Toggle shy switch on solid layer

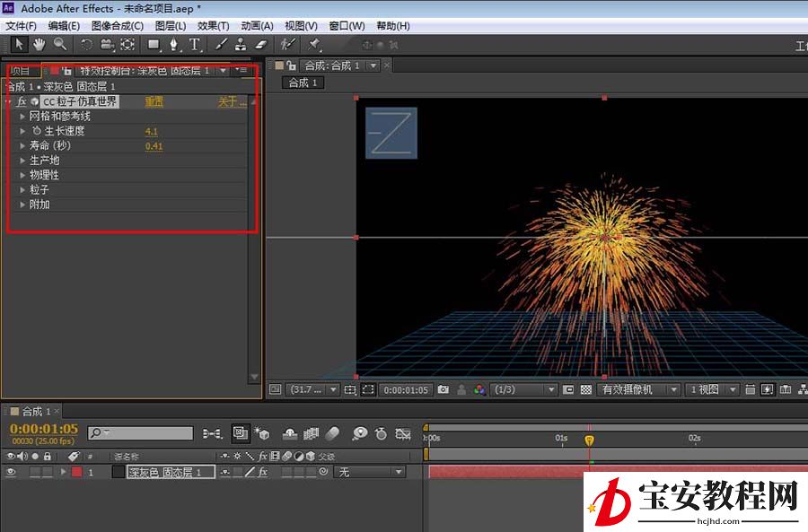click(224, 472)
